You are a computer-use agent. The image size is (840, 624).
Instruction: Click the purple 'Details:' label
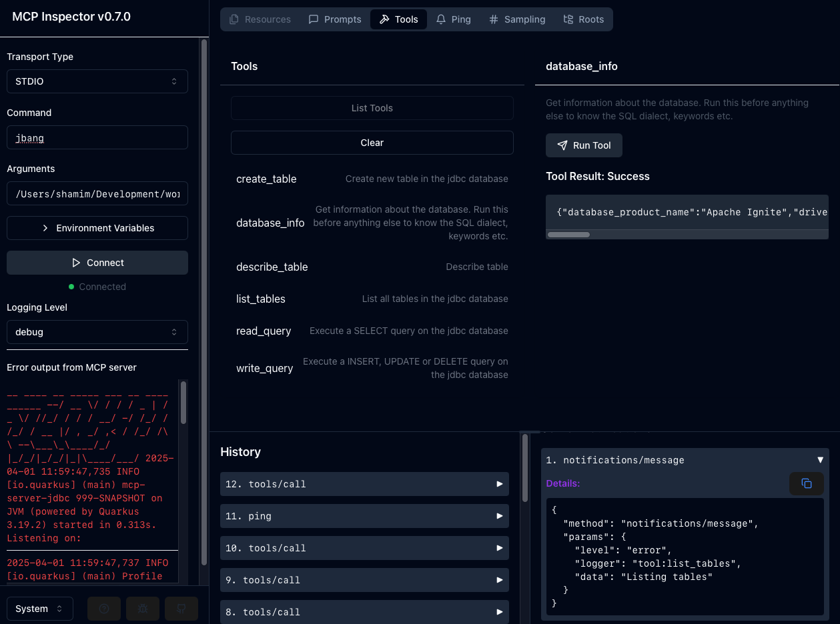(563, 483)
